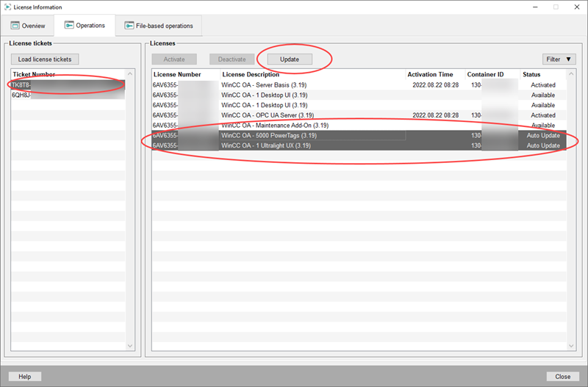Click the Operations tab key icon
Viewport: 588px width, 387px height.
(x=69, y=25)
